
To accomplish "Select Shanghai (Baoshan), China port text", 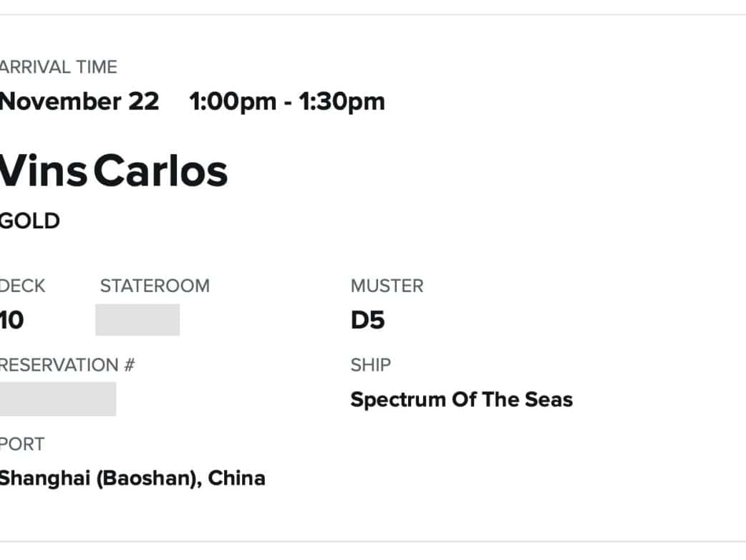I will coord(132,478).
